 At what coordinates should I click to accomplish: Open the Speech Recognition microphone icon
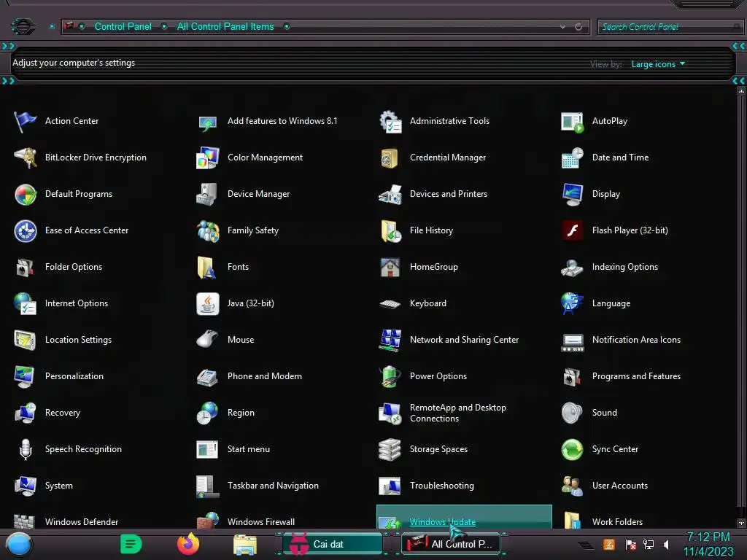(26, 449)
